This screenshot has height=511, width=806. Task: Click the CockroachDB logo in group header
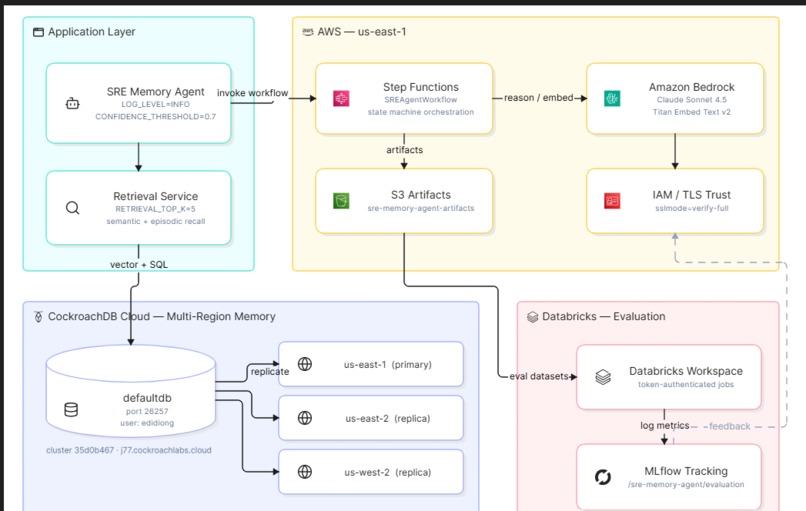[38, 317]
